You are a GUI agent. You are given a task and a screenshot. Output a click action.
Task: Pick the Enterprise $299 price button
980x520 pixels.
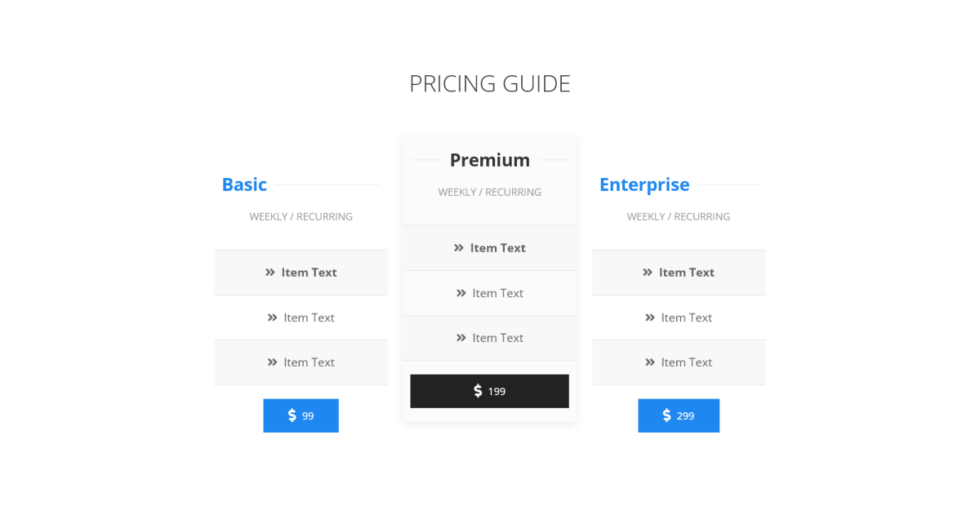pyautogui.click(x=679, y=416)
